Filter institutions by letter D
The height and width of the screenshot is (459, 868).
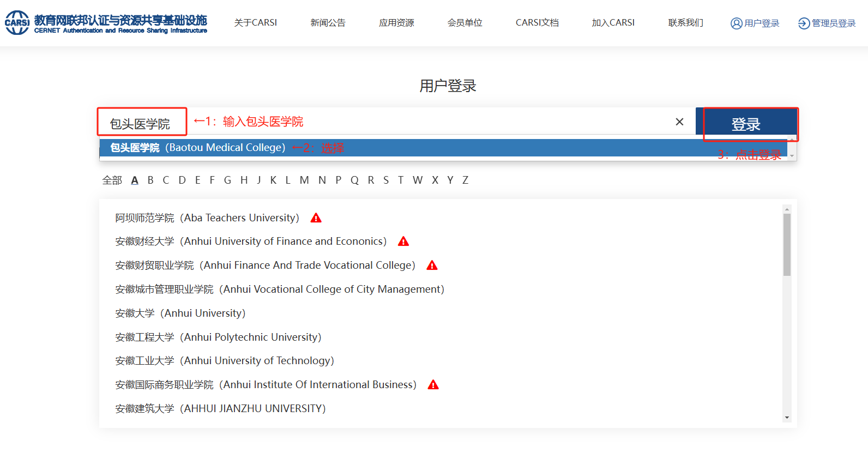182,180
